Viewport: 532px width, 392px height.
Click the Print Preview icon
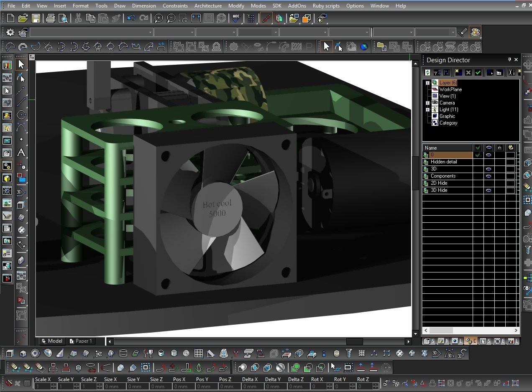pyautogui.click(x=63, y=18)
